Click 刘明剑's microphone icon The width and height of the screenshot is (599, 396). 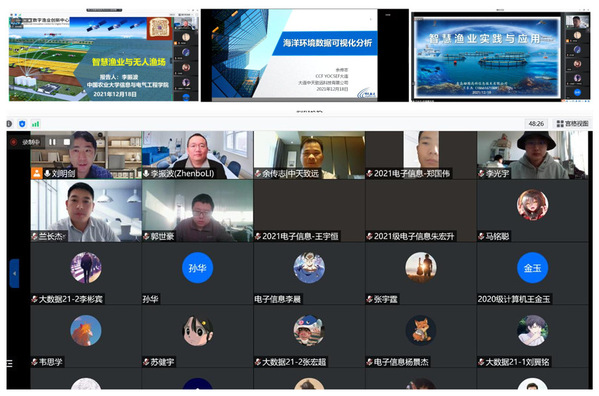47,173
